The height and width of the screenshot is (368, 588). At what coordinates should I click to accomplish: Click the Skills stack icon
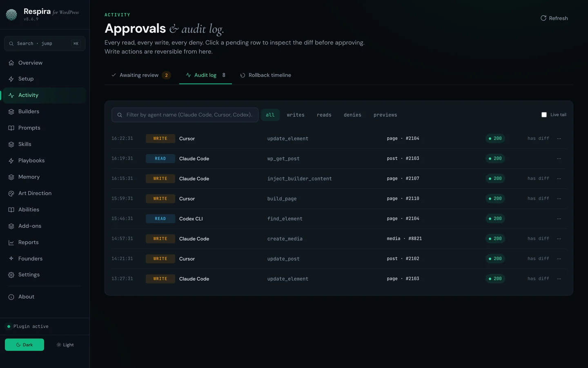tap(11, 144)
